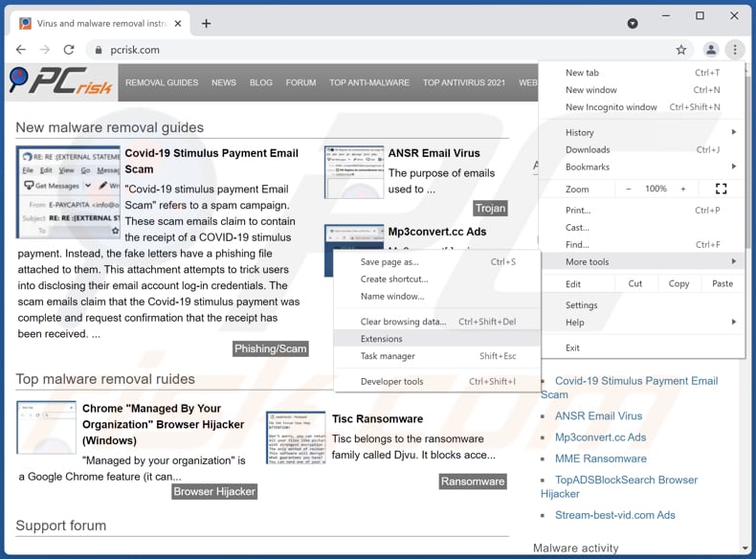This screenshot has width=756, height=559.
Task: Click the pcrisk.com address bar
Action: coord(383,50)
